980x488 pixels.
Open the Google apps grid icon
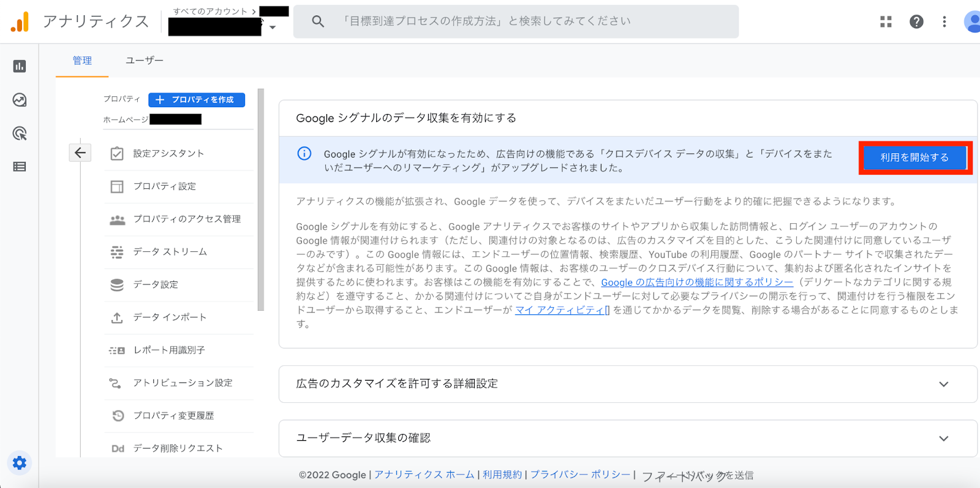pos(886,21)
